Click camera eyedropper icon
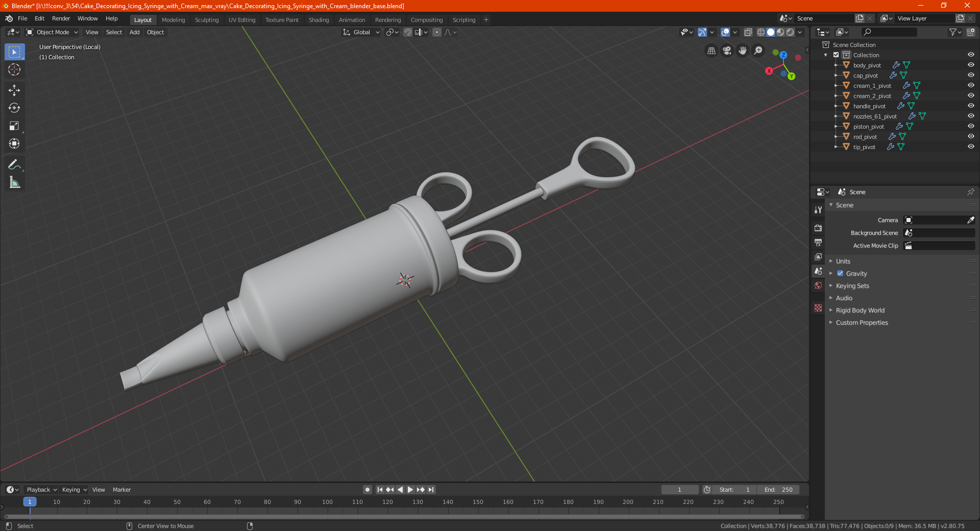The height and width of the screenshot is (531, 980). pos(970,220)
